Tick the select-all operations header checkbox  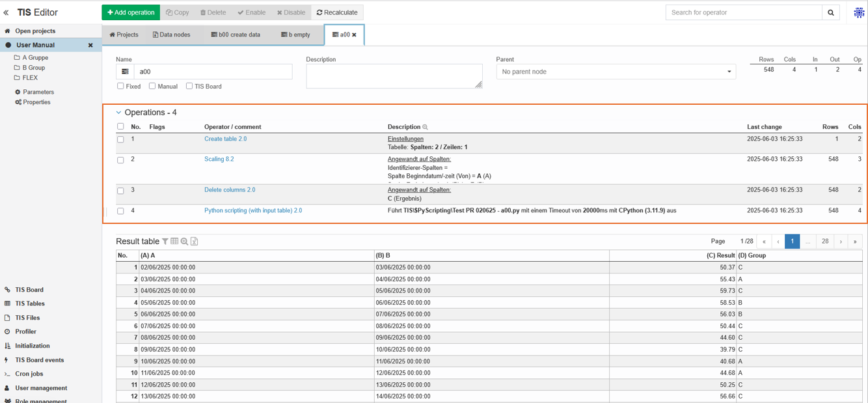click(120, 126)
